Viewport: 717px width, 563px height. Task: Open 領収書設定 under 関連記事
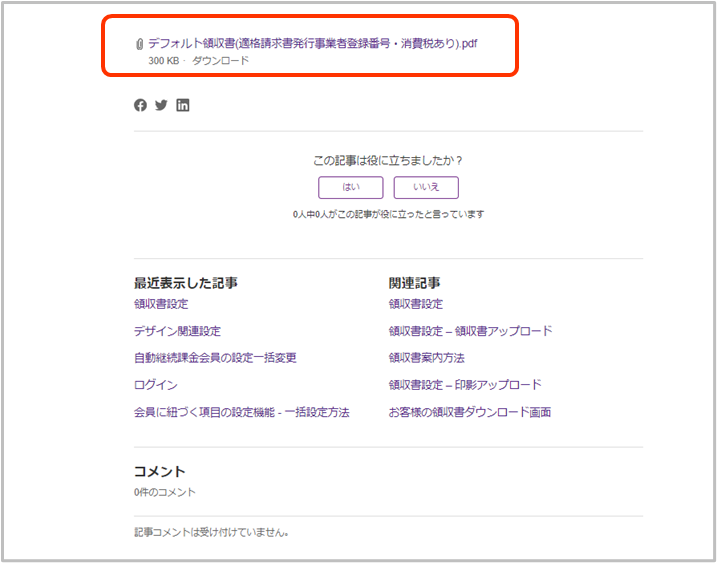(x=415, y=304)
